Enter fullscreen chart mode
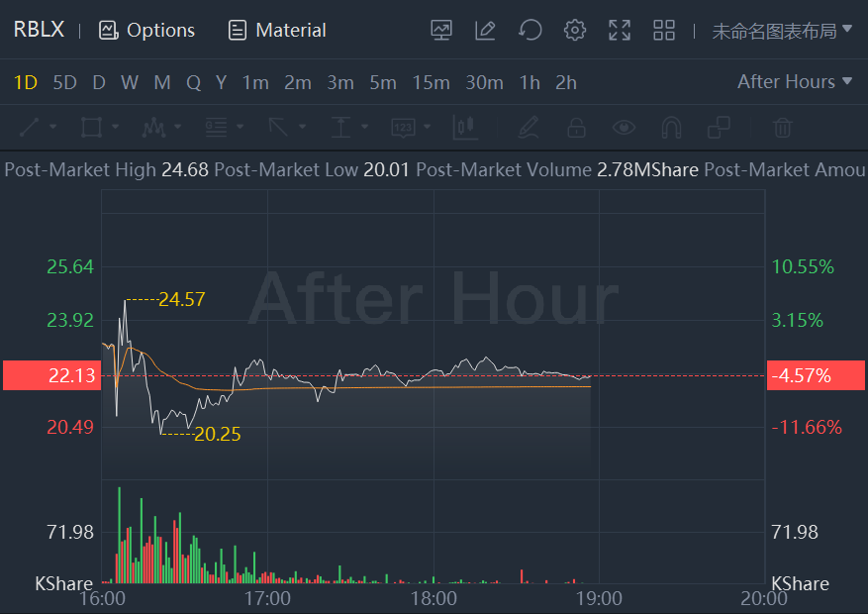Screen dimensions: 868x614 tap(620, 30)
